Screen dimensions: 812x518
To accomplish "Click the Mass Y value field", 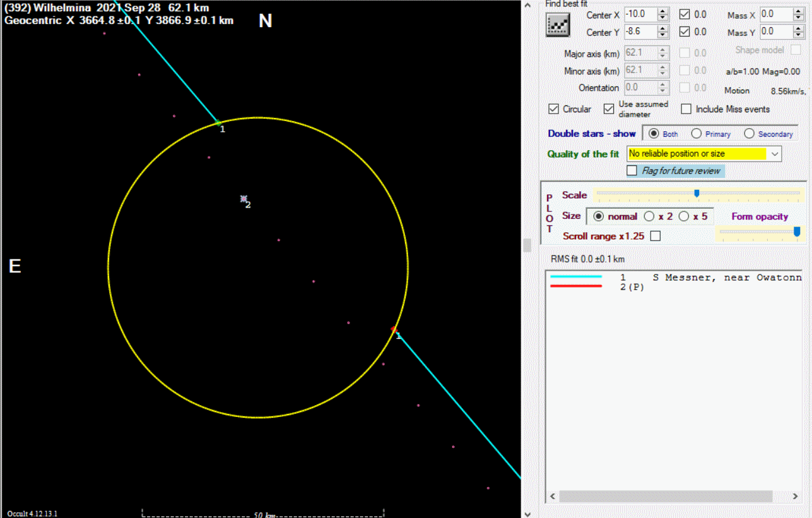I will click(x=776, y=32).
